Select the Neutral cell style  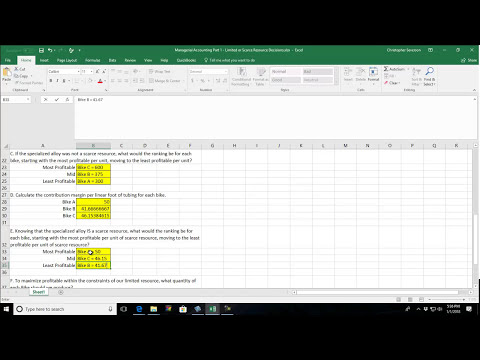point(318,80)
